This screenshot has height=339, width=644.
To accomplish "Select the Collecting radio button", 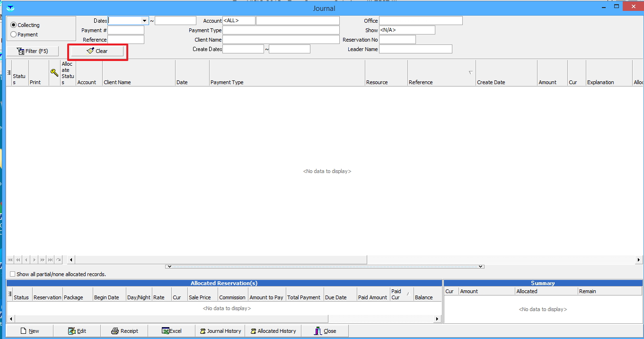I will coord(14,25).
